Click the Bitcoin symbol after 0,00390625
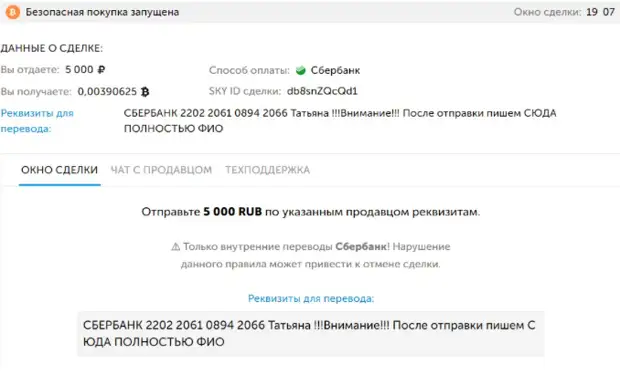The width and height of the screenshot is (620, 385). point(145,92)
